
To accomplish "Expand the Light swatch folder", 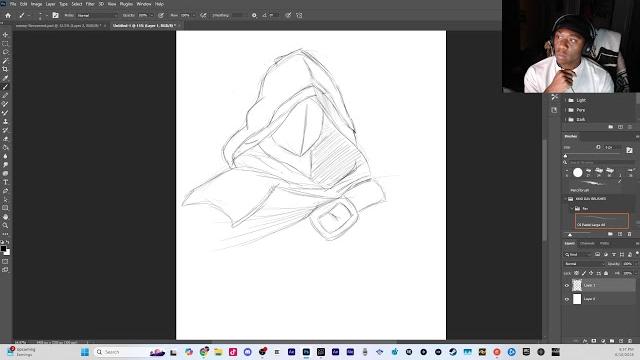I will (x=566, y=100).
